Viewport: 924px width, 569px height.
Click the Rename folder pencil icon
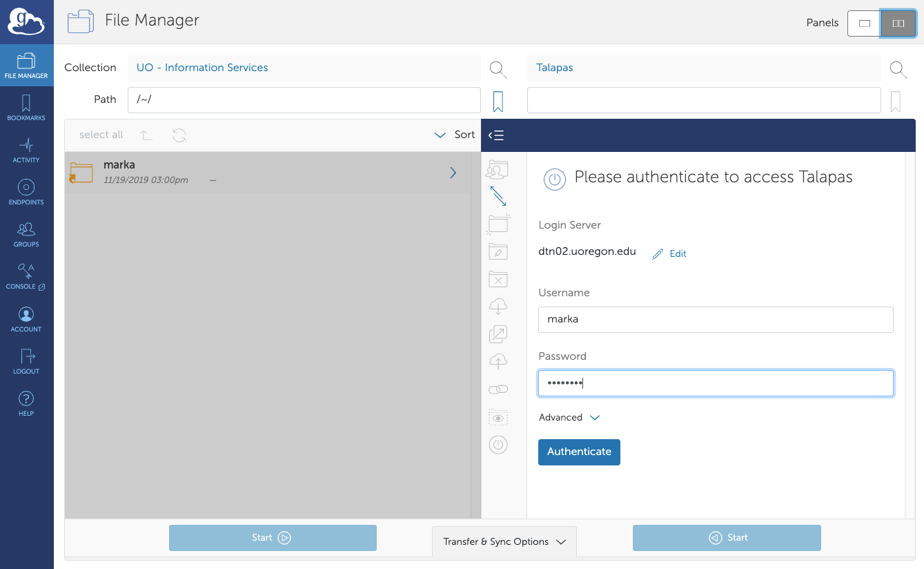[x=498, y=251]
